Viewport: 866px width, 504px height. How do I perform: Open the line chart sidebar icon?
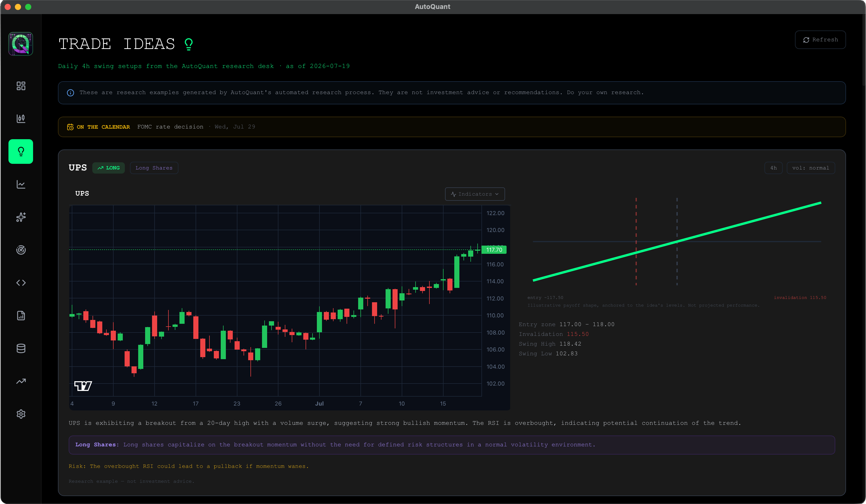click(x=21, y=184)
